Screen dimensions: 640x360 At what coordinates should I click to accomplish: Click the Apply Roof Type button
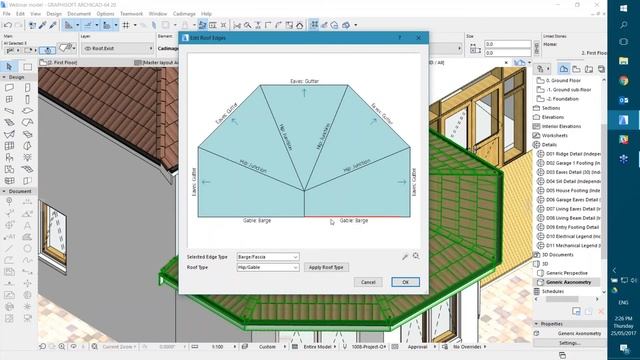[x=326, y=267]
